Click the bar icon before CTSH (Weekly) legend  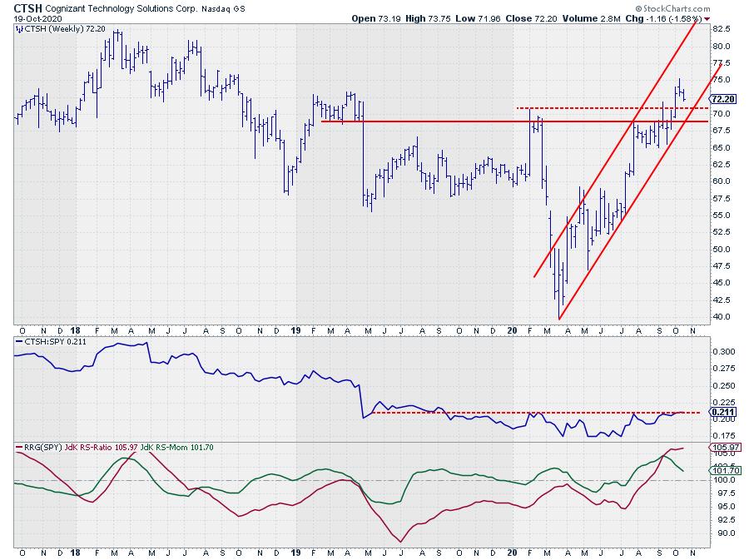point(17,29)
